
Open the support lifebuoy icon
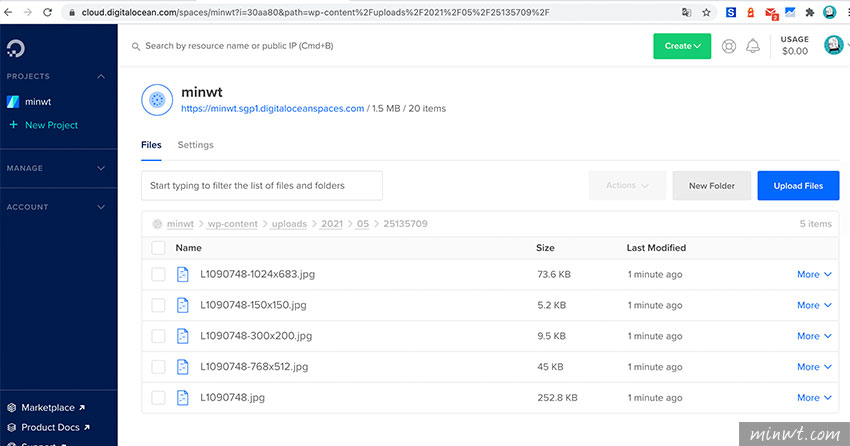pos(729,46)
